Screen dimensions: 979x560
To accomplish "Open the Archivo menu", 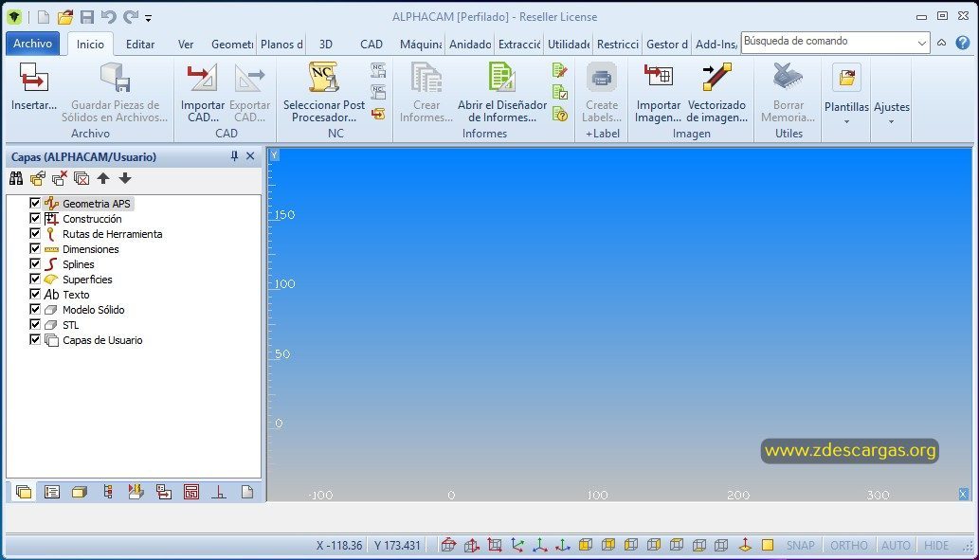I will [x=32, y=43].
